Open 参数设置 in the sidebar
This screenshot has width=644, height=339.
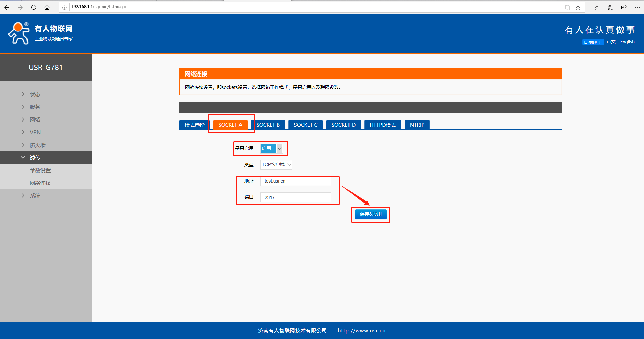click(40, 170)
